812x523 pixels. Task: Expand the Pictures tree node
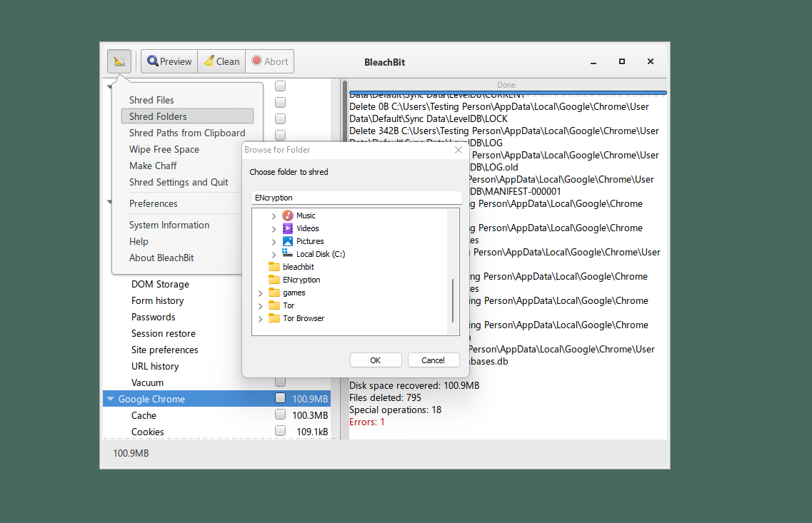coord(274,242)
